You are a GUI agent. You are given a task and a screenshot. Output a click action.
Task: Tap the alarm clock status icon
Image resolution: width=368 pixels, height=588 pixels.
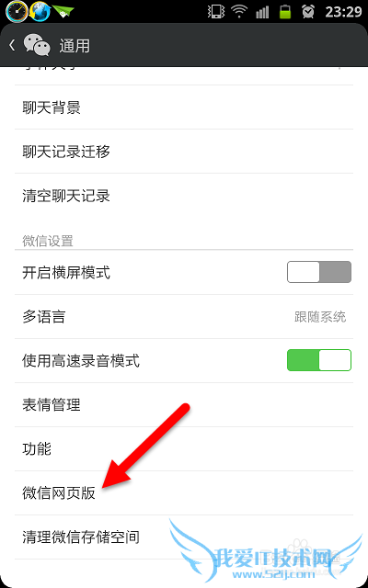308,11
